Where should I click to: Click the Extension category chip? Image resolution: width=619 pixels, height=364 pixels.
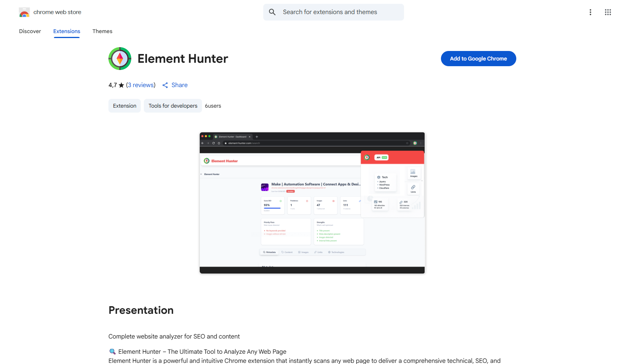(124, 106)
